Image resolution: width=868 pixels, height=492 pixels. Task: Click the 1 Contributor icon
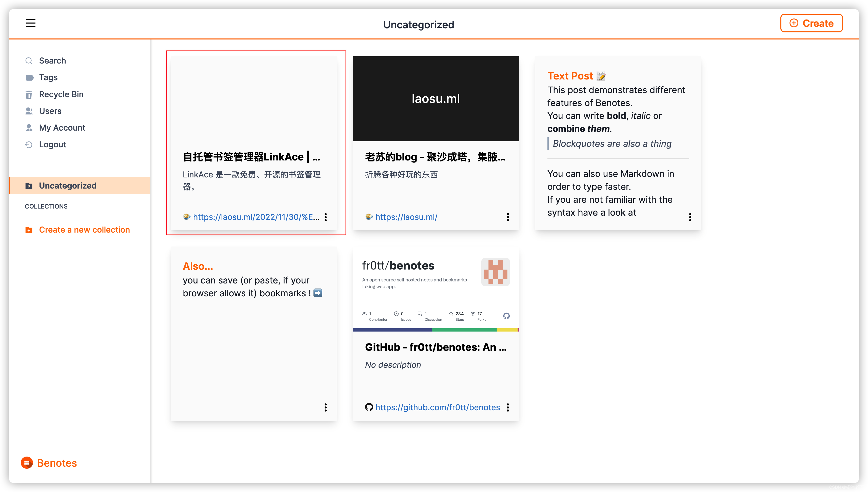click(364, 314)
